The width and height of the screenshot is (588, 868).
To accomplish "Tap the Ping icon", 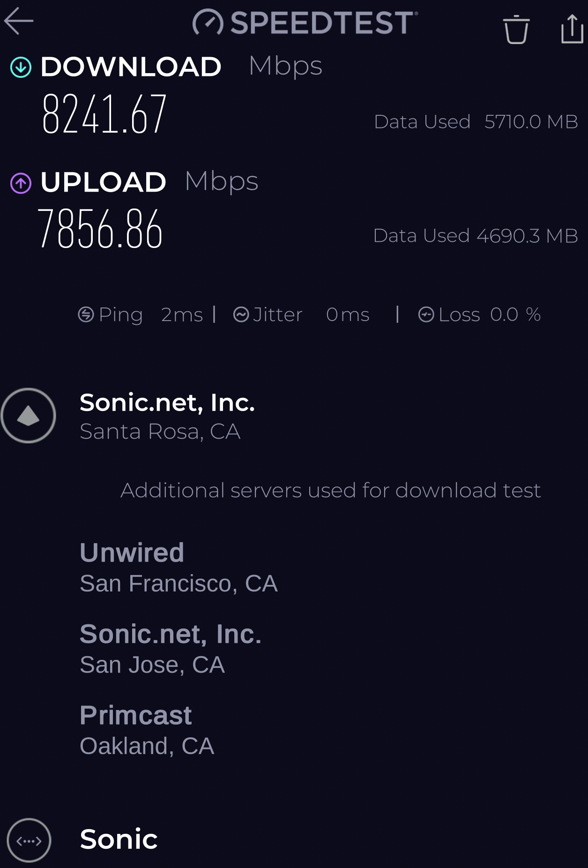I will tap(86, 314).
